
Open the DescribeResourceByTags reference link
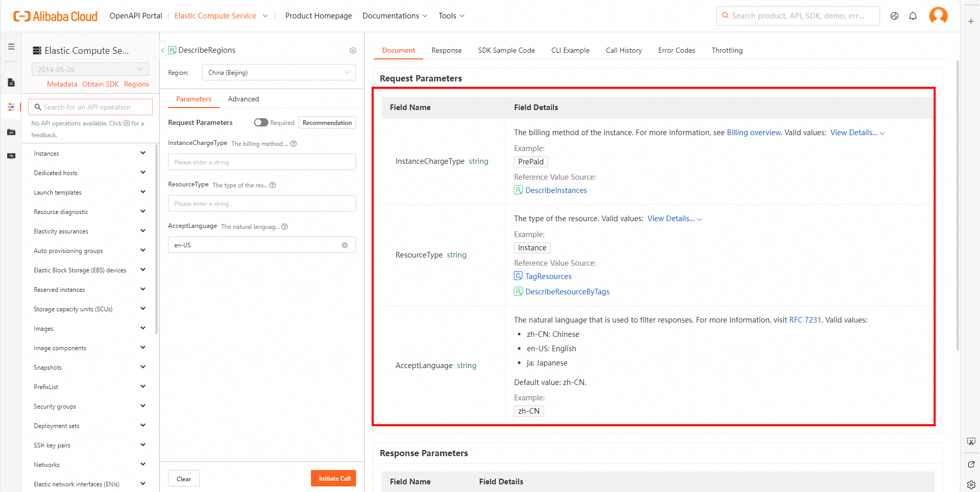(567, 292)
